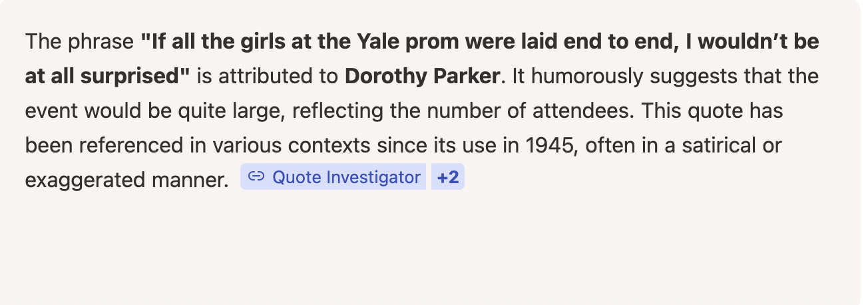Click the word attributed in the answer

click(x=261, y=76)
